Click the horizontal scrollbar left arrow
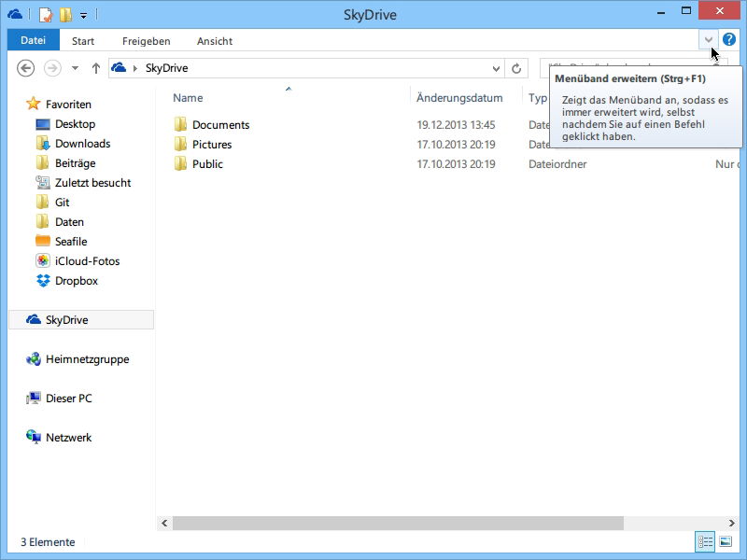Image resolution: width=747 pixels, height=560 pixels. pyautogui.click(x=164, y=523)
